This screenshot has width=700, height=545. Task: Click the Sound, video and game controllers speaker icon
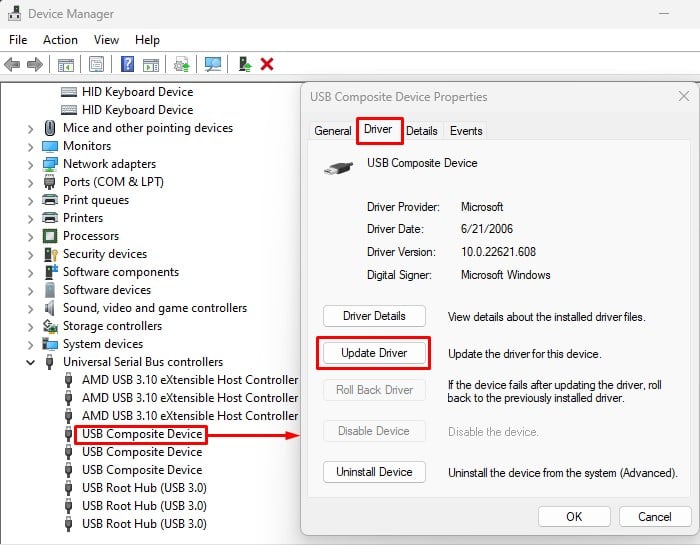click(x=50, y=308)
